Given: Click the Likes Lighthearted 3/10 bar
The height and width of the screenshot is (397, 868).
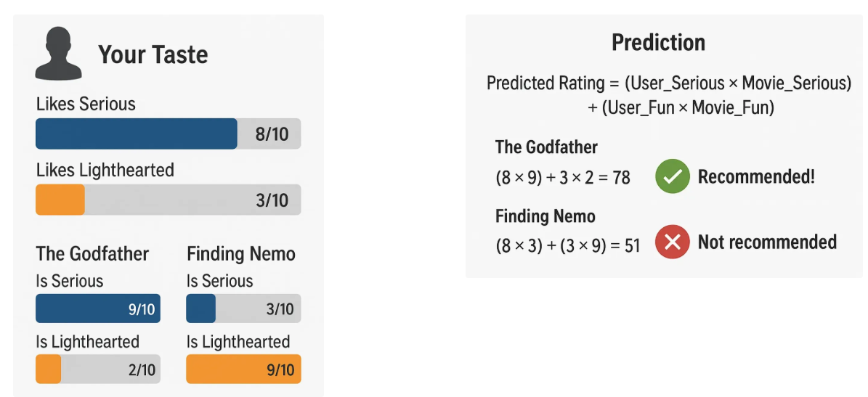Looking at the screenshot, I should point(168,200).
